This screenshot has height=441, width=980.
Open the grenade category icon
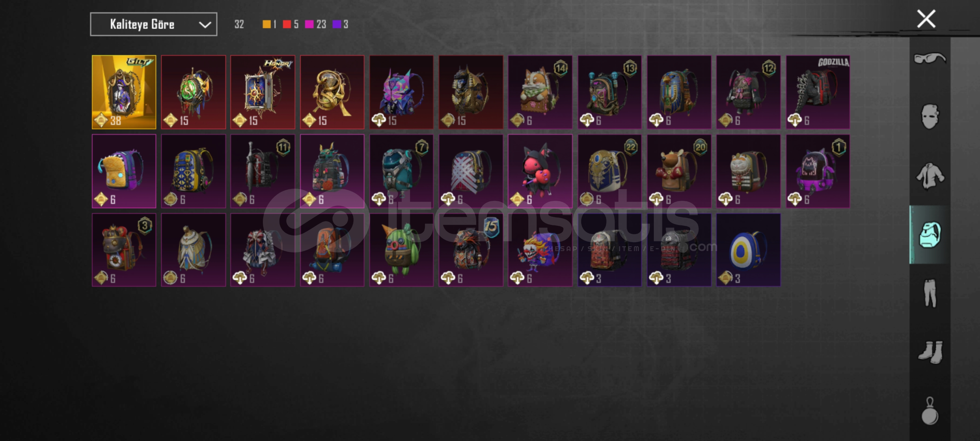coord(930,411)
